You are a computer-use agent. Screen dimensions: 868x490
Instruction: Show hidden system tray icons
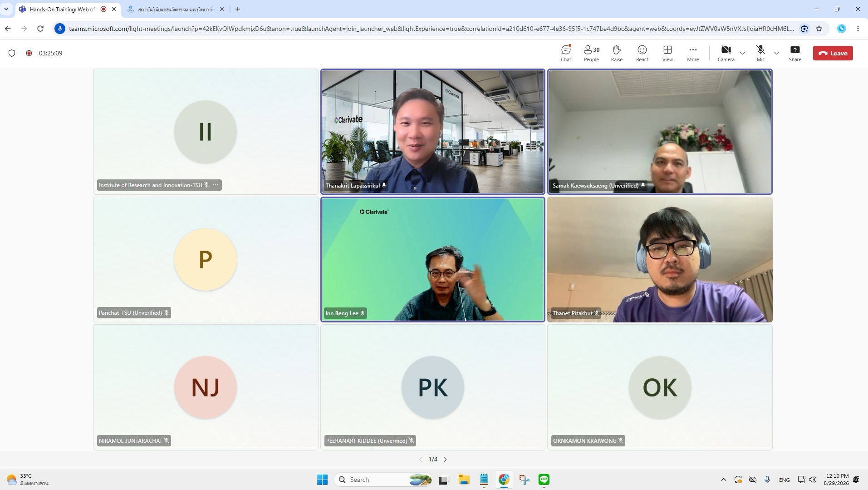coord(724,480)
